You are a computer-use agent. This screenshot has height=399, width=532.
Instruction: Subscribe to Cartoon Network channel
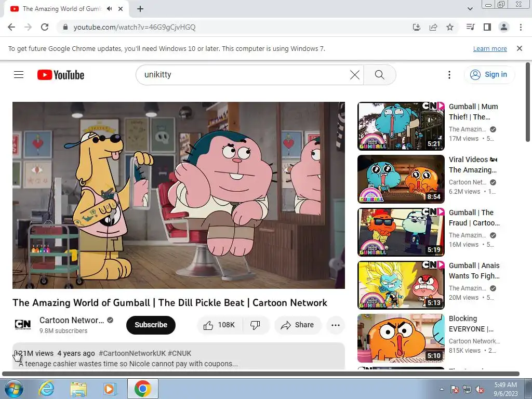pyautogui.click(x=151, y=325)
